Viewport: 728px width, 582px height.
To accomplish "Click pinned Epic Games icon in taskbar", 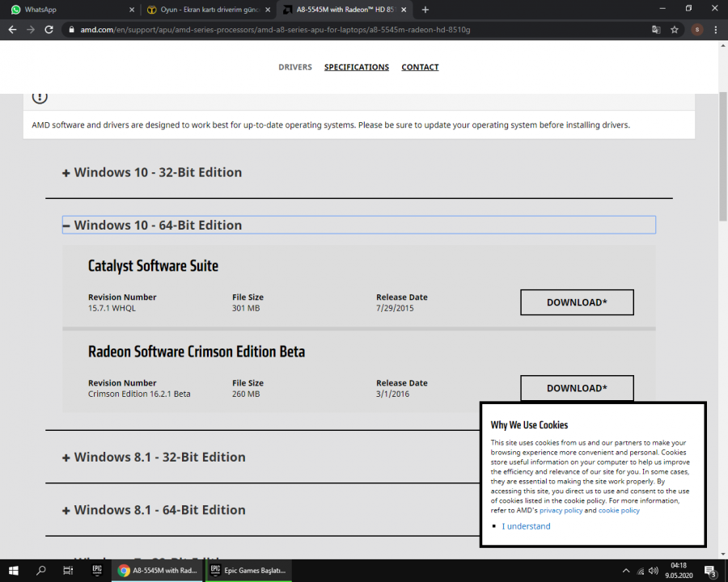I will coord(96,570).
